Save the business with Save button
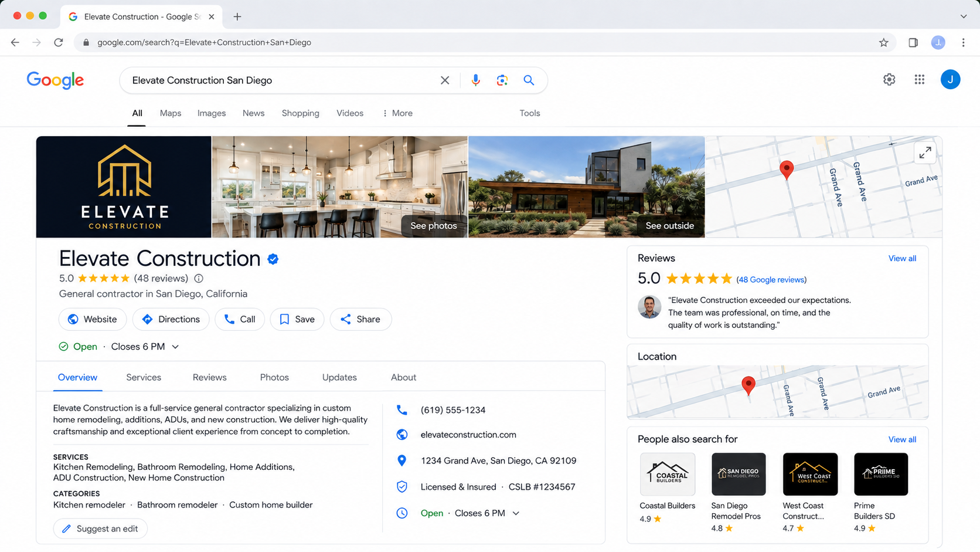The height and width of the screenshot is (552, 980). click(x=297, y=319)
